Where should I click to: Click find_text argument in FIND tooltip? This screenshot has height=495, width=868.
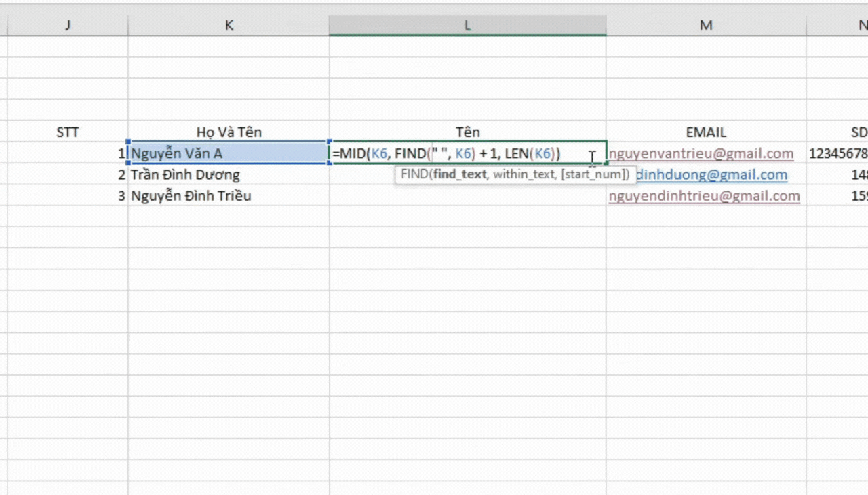(x=460, y=174)
